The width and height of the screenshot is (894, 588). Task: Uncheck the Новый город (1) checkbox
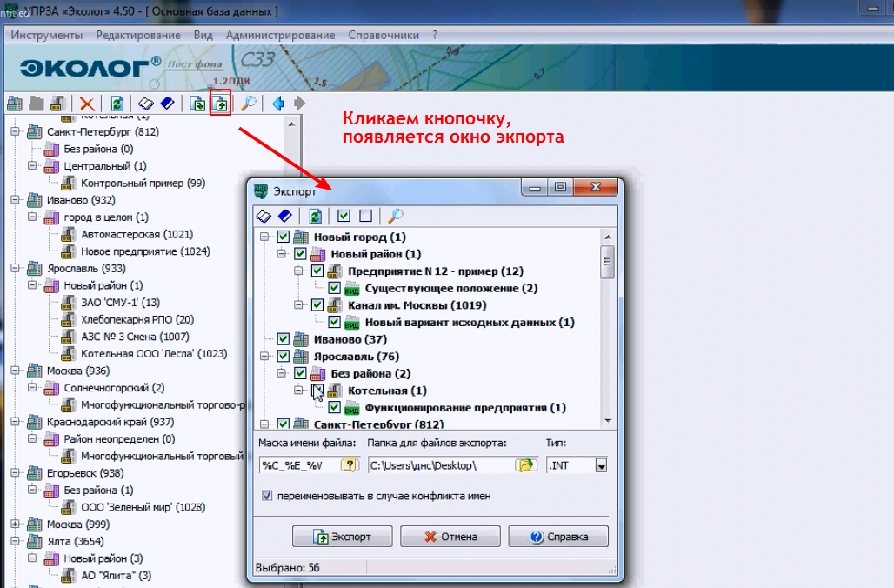pyautogui.click(x=283, y=237)
